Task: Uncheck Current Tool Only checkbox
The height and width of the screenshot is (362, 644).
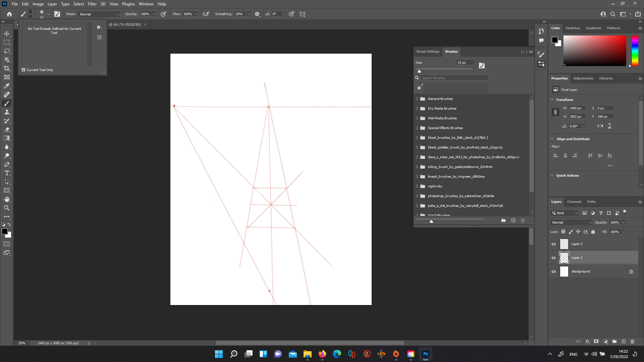Action: pos(23,70)
